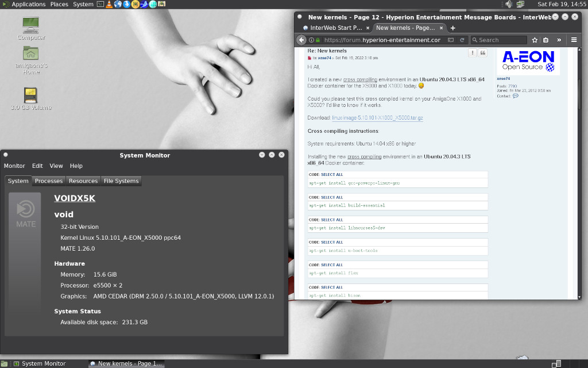The image size is (588, 368).
Task: Open the network status icon in the tray
Action: (x=520, y=4)
